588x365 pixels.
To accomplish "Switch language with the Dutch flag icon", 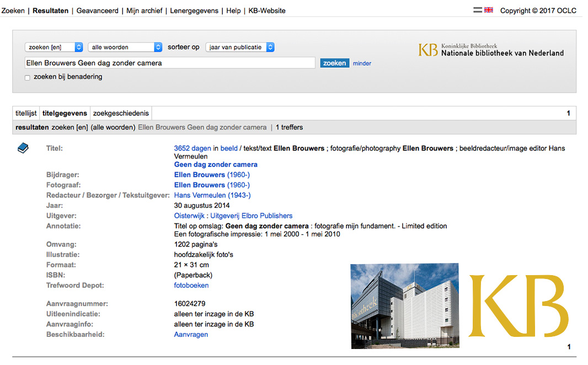I will 478,10.
